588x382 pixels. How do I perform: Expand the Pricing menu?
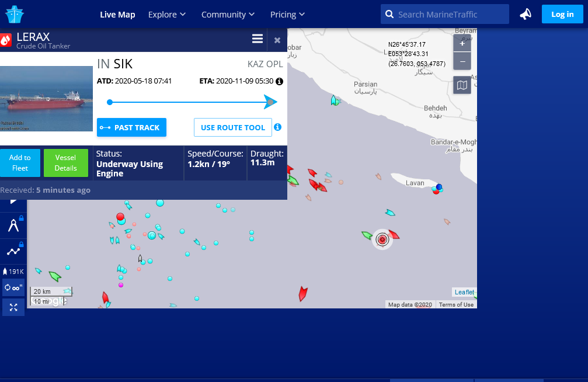pyautogui.click(x=288, y=15)
